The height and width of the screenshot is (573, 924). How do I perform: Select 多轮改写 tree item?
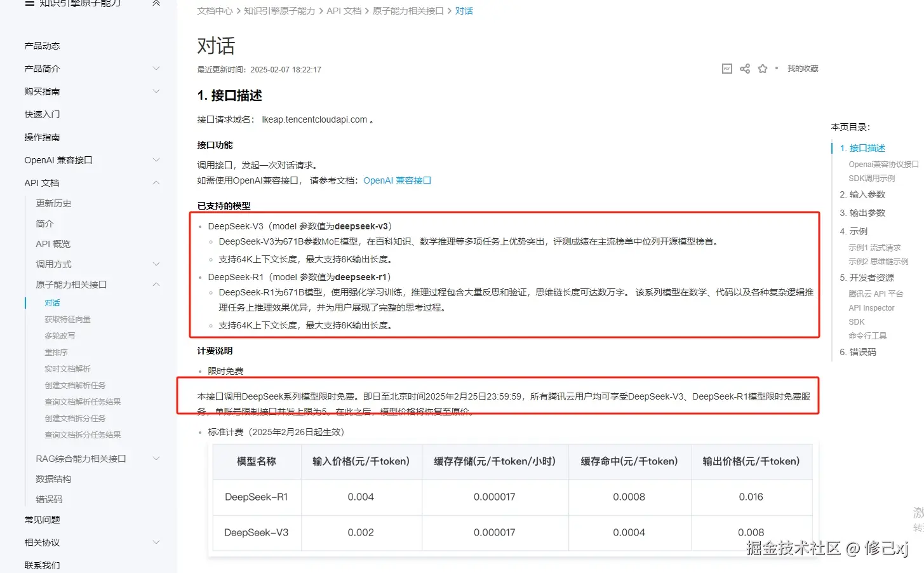coord(60,336)
